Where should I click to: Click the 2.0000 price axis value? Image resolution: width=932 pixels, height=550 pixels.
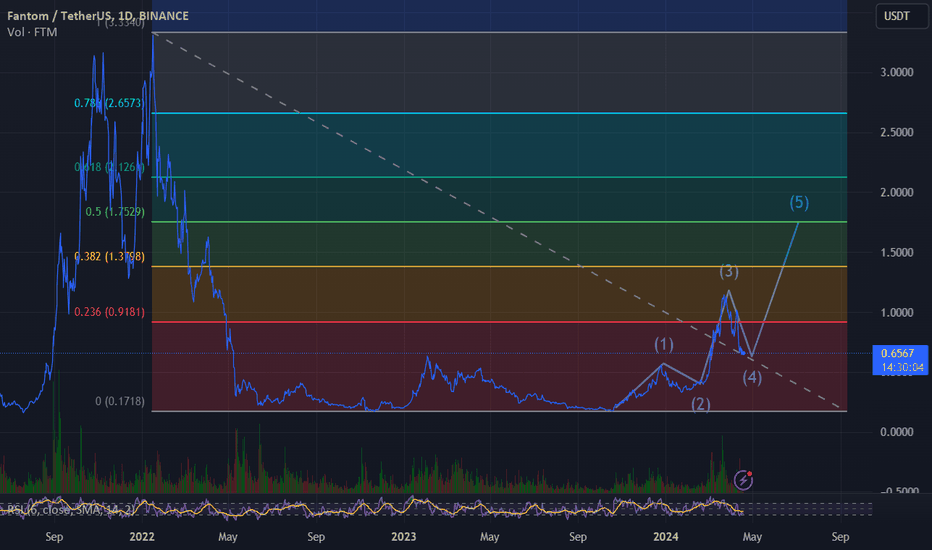point(896,193)
